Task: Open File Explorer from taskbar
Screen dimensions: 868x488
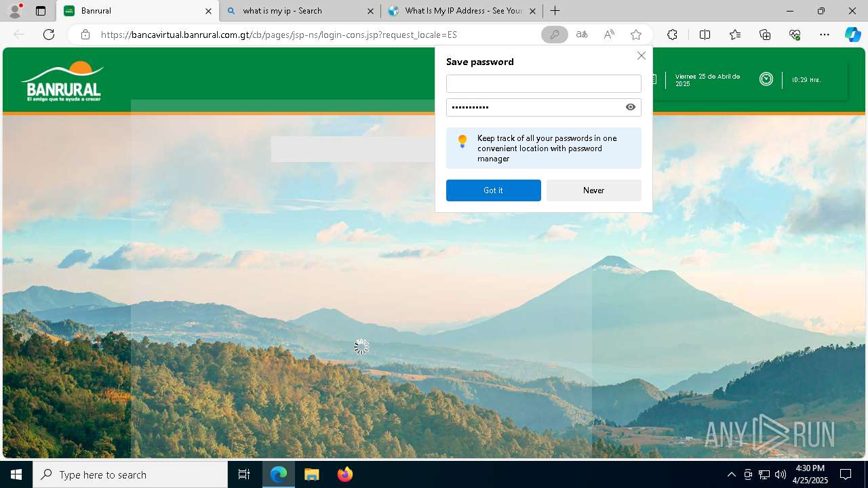Action: click(x=311, y=474)
